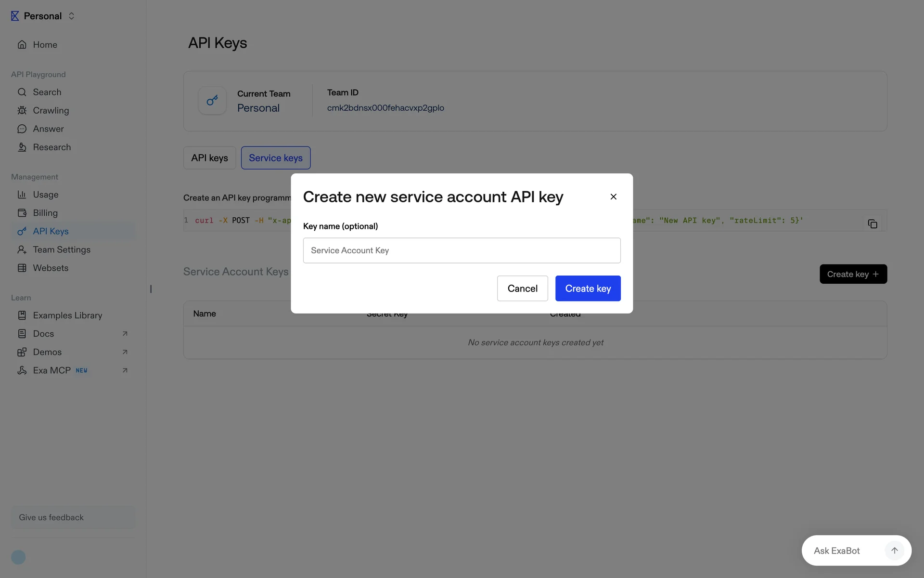
Task: Click the Ask ExaBot send arrow
Action: 894,551
